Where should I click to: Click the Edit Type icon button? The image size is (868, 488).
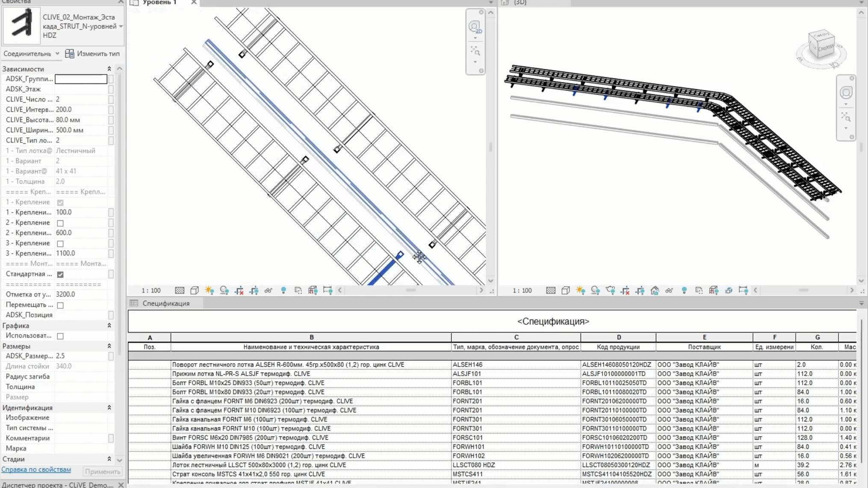pyautogui.click(x=70, y=53)
